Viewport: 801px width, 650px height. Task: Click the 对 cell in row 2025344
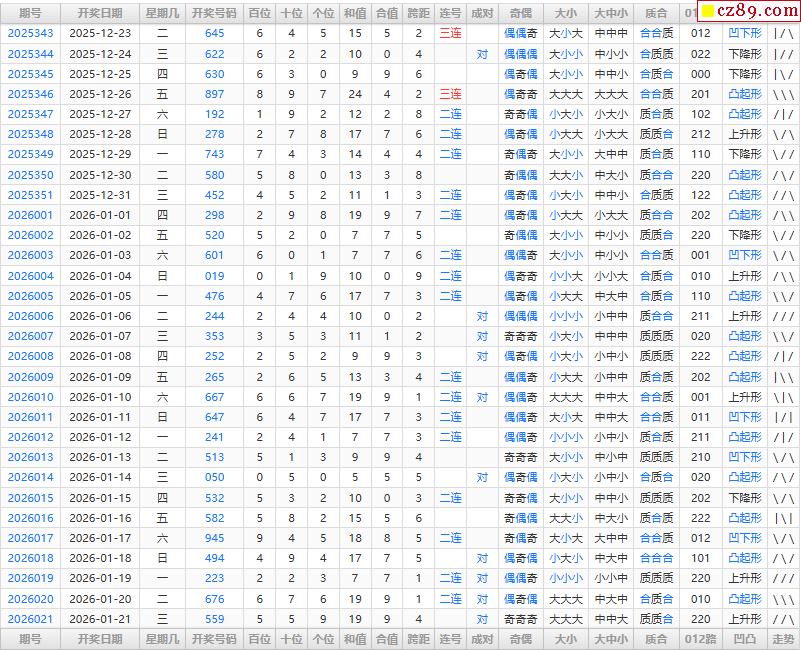[x=482, y=54]
